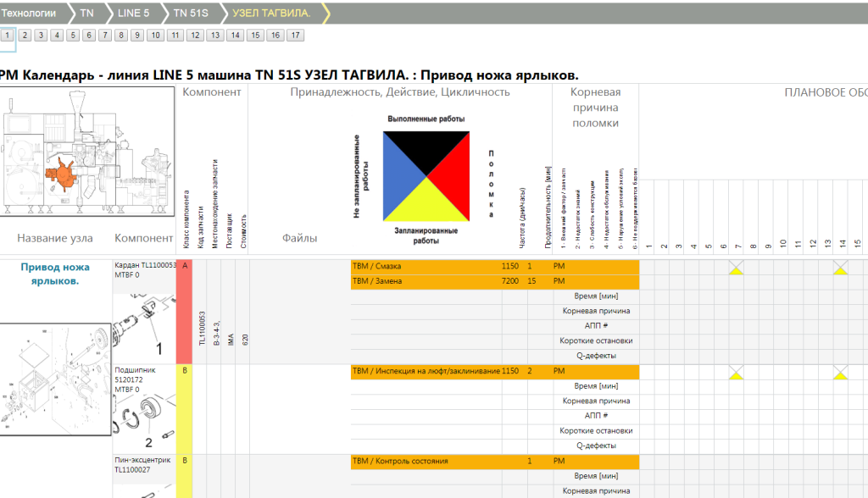Click the Подшипник 5120172 bearing drawing

pos(146,422)
